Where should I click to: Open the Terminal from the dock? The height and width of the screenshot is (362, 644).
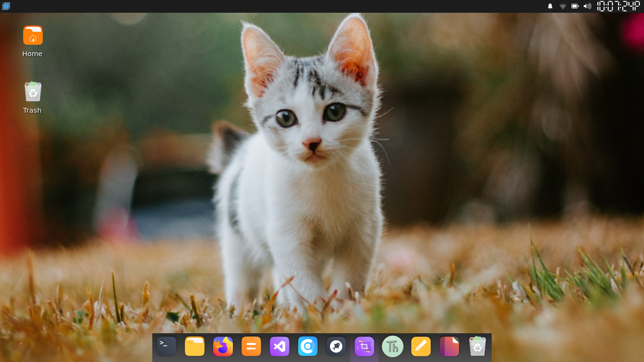pos(166,346)
